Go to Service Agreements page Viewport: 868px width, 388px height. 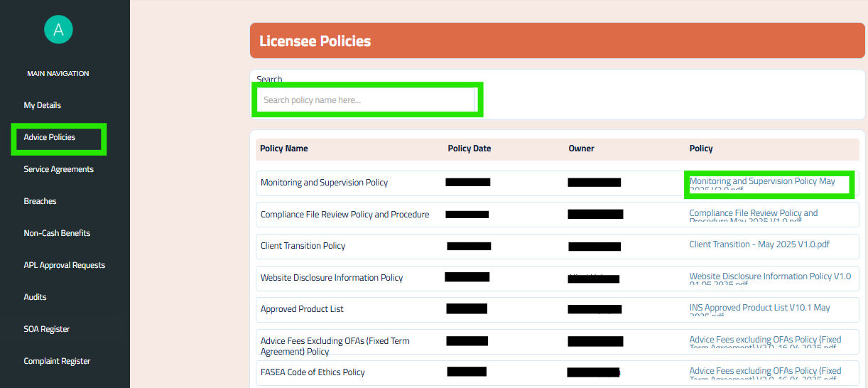pyautogui.click(x=59, y=169)
